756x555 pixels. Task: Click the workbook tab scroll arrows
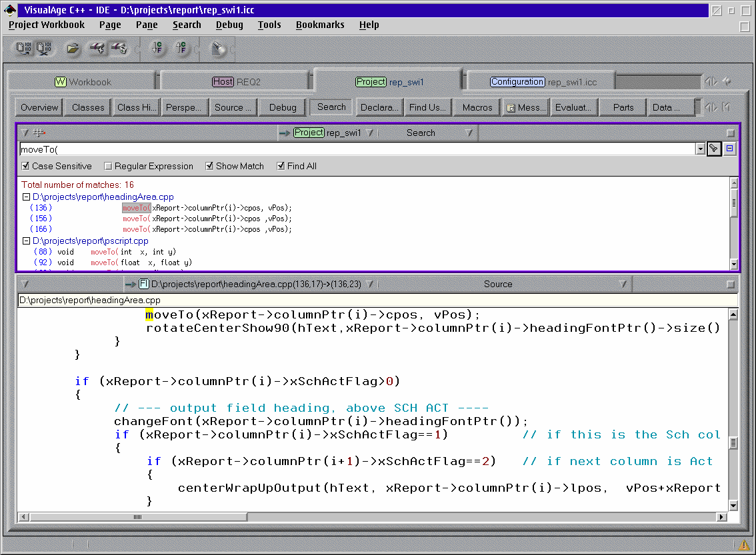(x=711, y=82)
